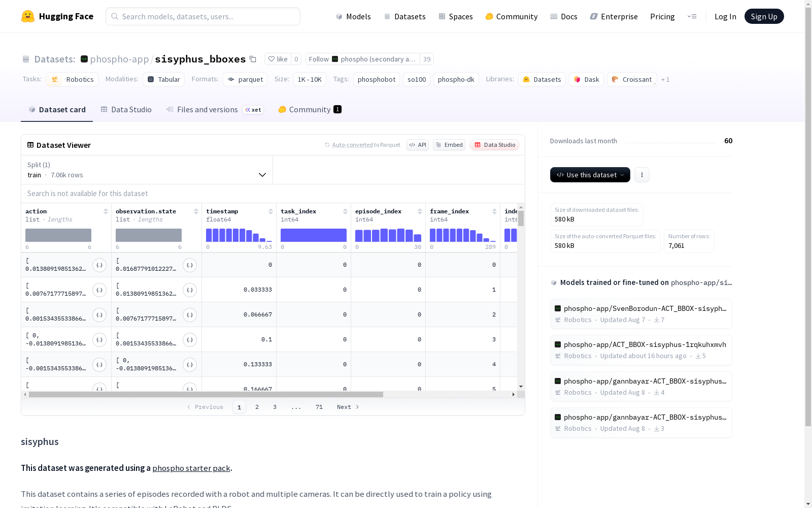Sort by the timestamp column
The width and height of the screenshot is (812, 508).
tap(270, 211)
